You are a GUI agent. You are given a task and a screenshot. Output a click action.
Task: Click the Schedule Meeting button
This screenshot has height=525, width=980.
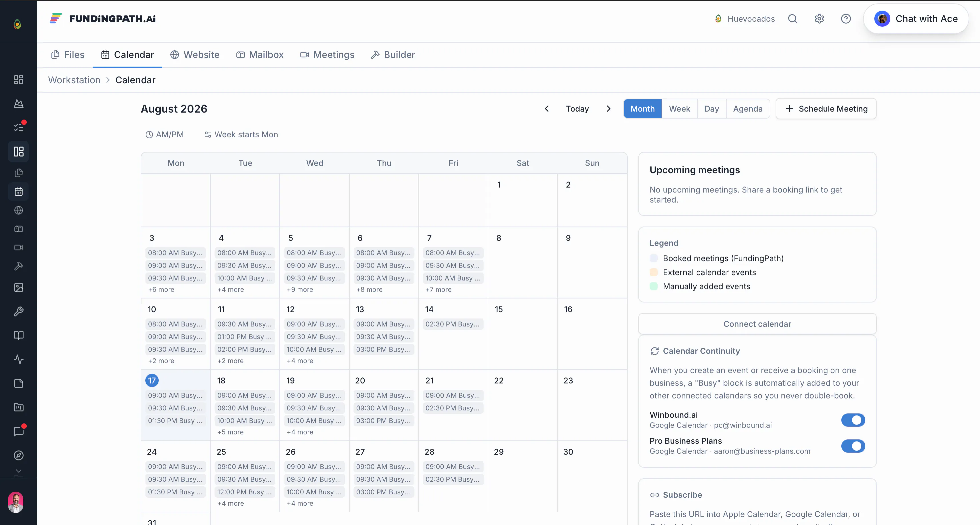coord(826,109)
